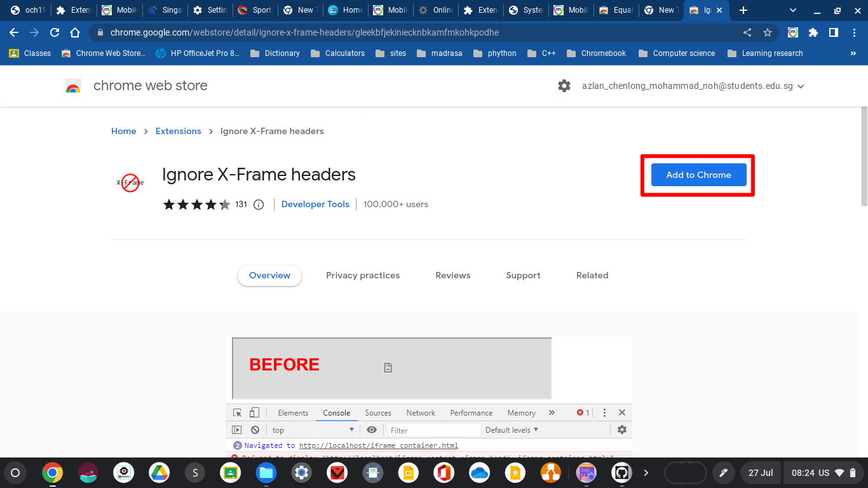The image size is (868, 488).
Task: Open the Support tab
Action: (523, 275)
